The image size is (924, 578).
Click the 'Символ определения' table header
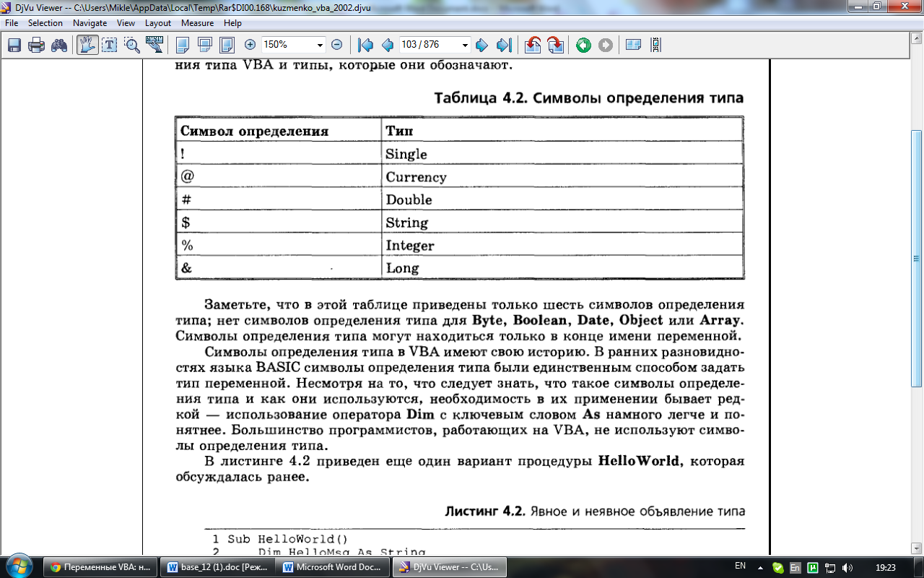pos(279,130)
